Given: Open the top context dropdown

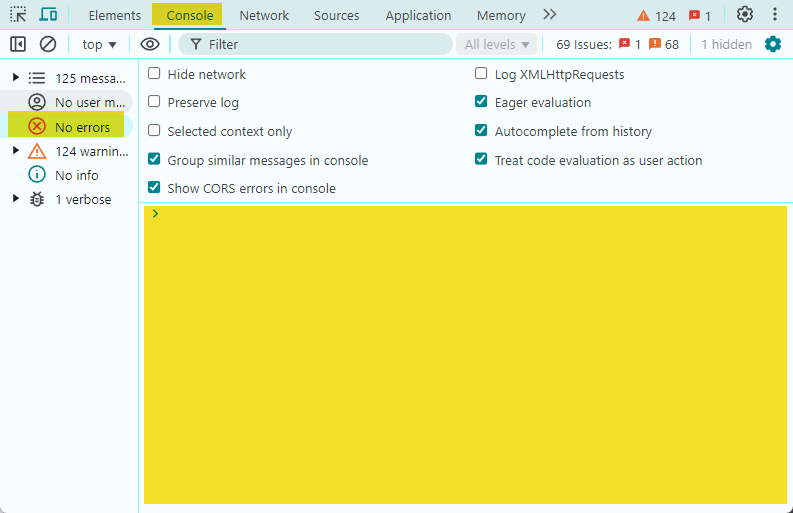Looking at the screenshot, I should coord(99,44).
